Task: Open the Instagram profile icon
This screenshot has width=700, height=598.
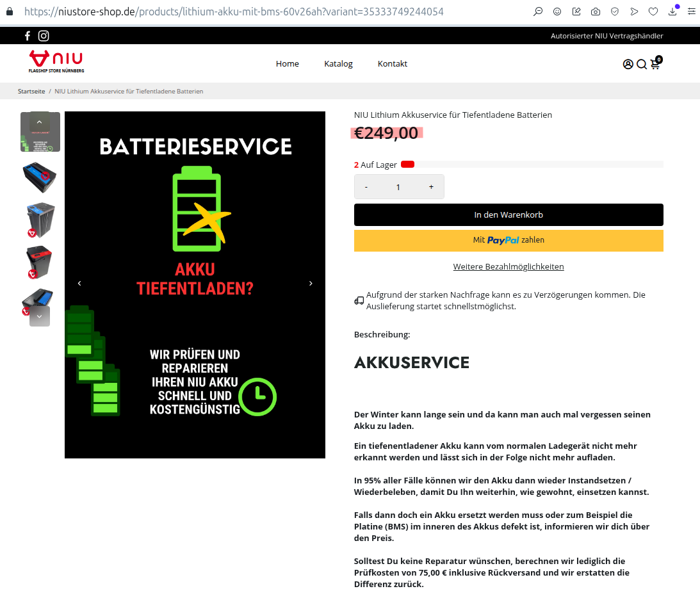Action: click(x=44, y=36)
